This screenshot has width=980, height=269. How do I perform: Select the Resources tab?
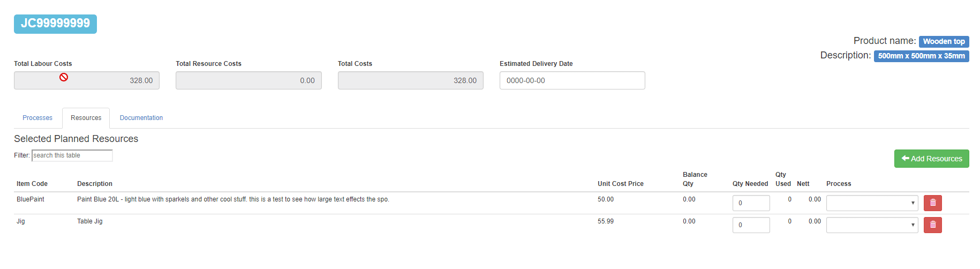click(x=86, y=118)
